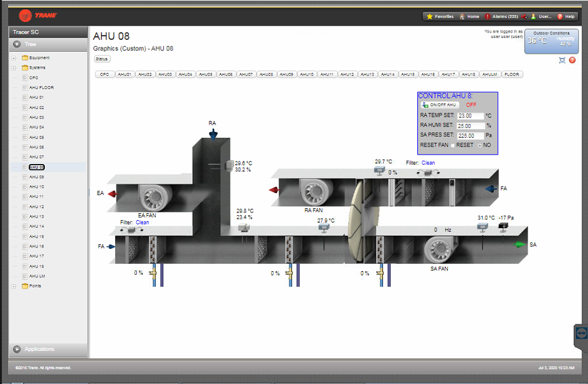
Task: Open Help in top bar
Action: coord(566,16)
